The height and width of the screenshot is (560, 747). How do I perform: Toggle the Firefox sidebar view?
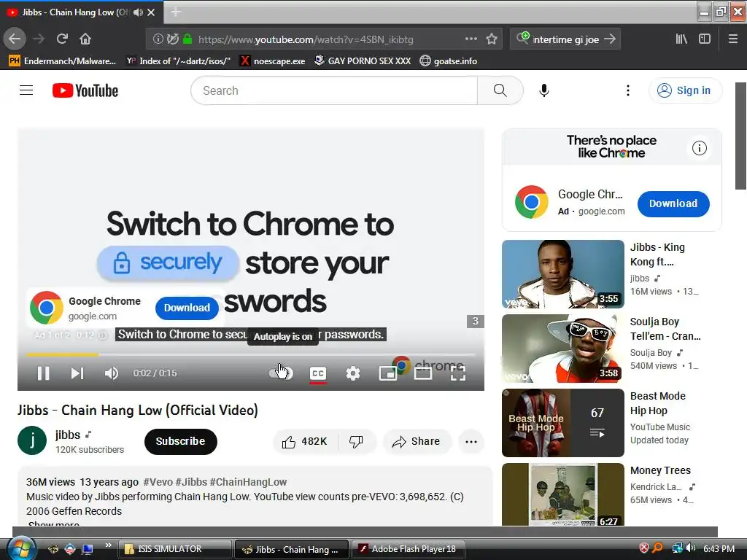pos(705,39)
